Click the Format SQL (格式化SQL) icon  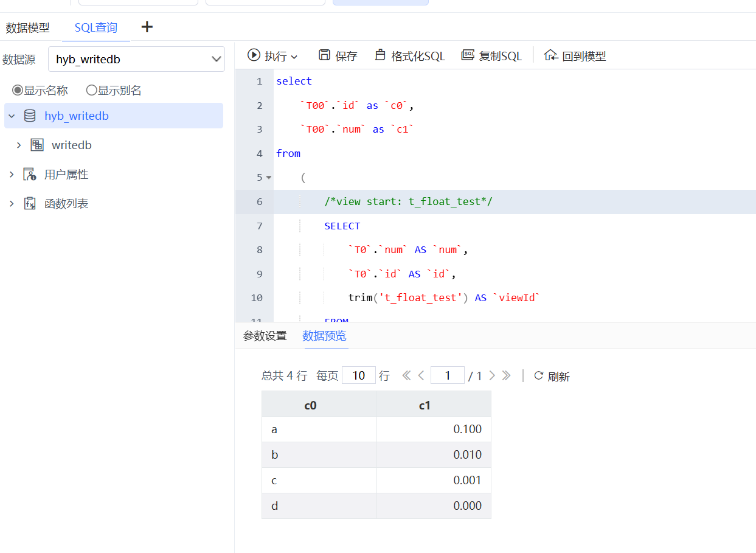(x=380, y=55)
